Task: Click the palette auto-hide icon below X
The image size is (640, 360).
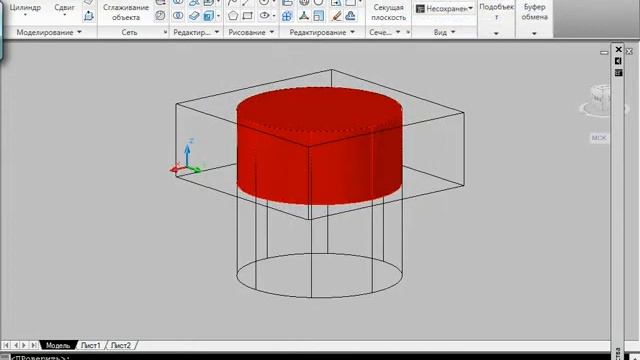Action: [x=618, y=61]
